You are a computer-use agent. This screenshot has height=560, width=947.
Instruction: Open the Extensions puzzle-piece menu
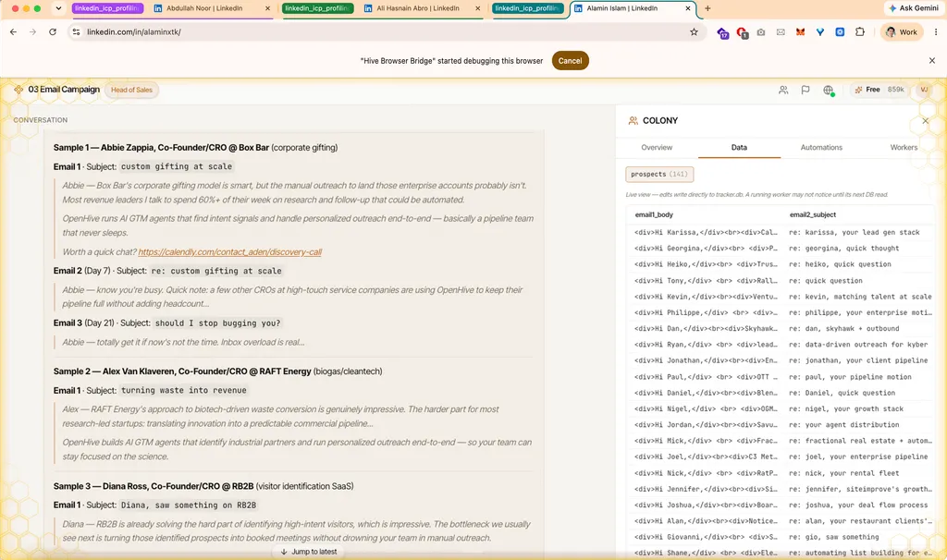[860, 32]
